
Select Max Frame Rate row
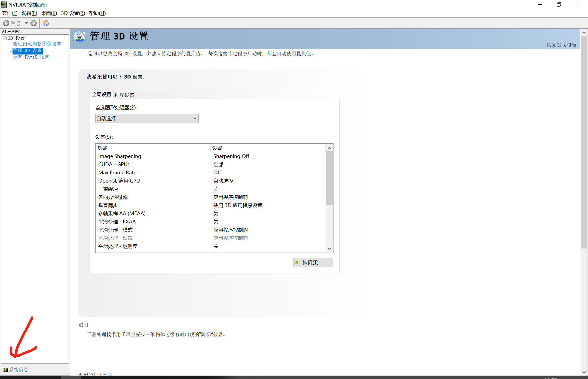[211, 172]
